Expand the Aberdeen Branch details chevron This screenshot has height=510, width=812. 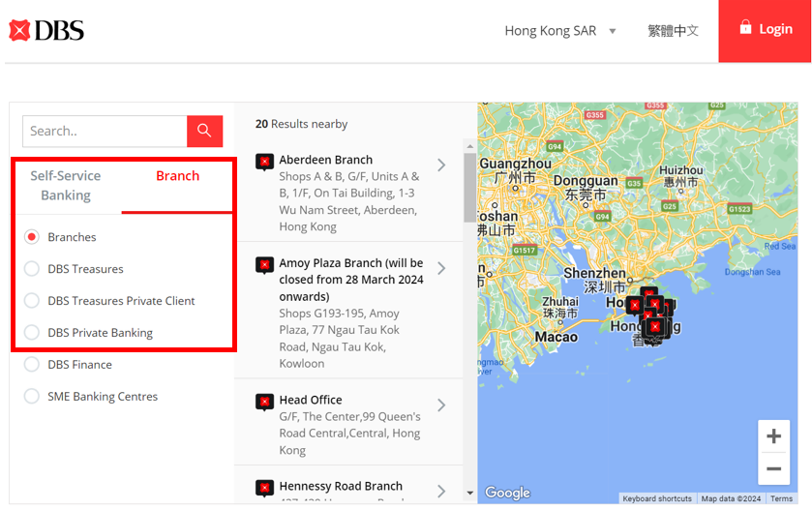[441, 165]
